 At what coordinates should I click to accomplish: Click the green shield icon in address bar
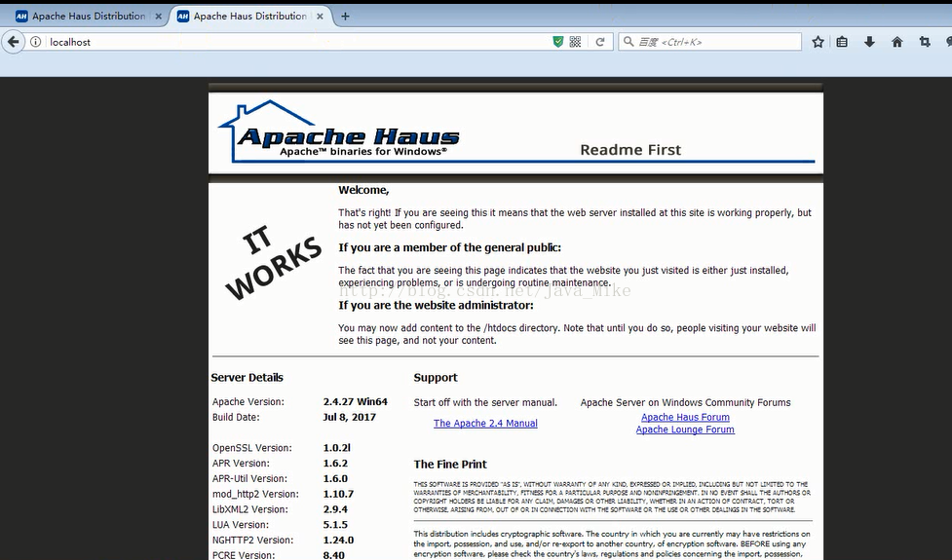pos(558,42)
